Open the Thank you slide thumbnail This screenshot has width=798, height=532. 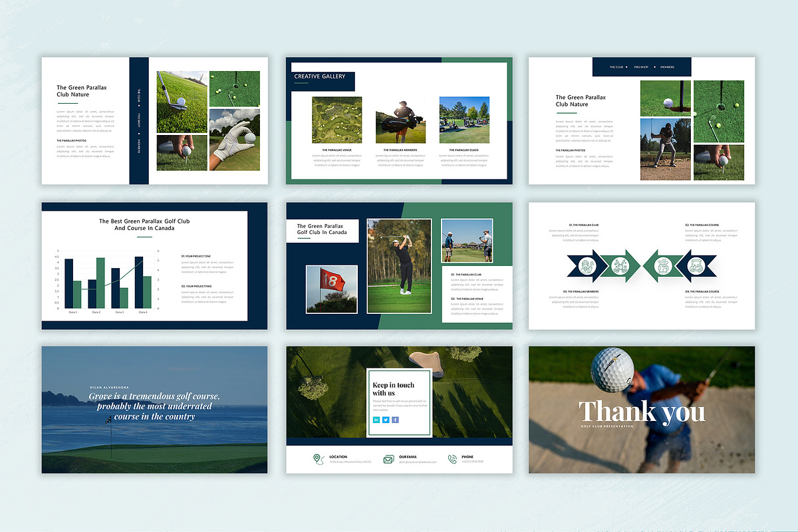pos(642,410)
